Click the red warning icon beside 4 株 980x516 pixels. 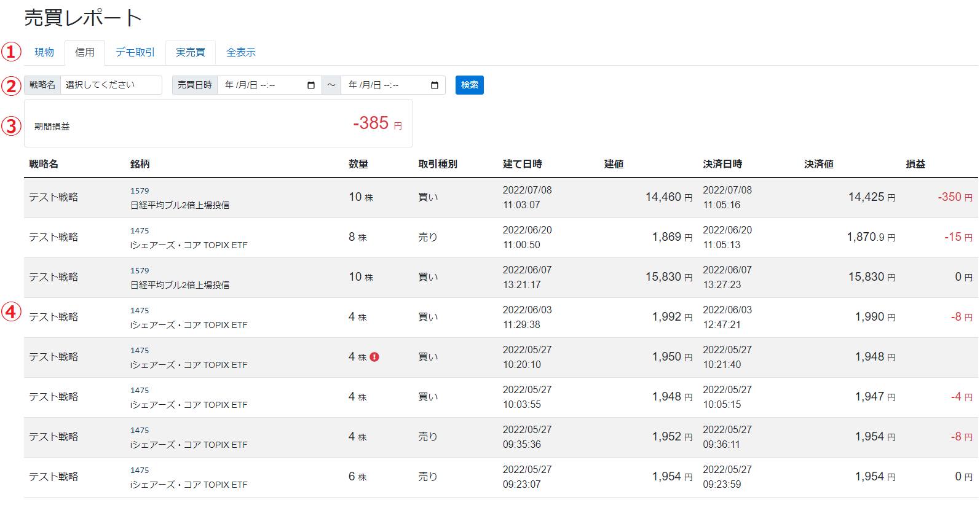tap(374, 357)
